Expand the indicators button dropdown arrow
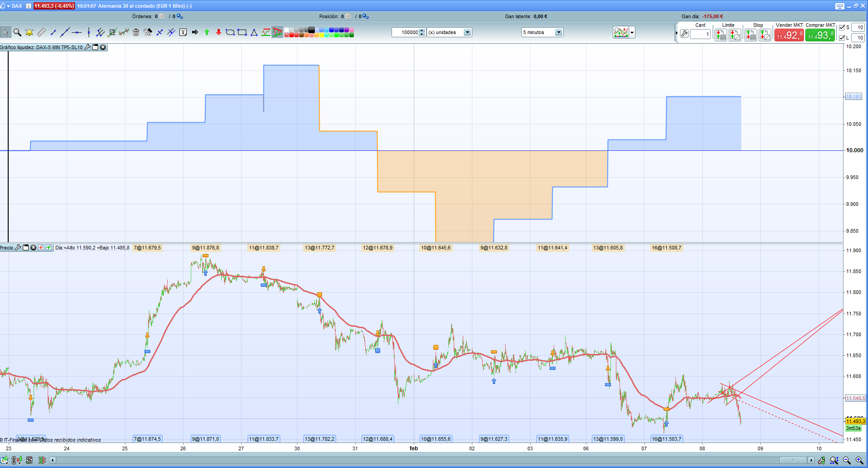Screen dimensions: 868x468 [632, 32]
